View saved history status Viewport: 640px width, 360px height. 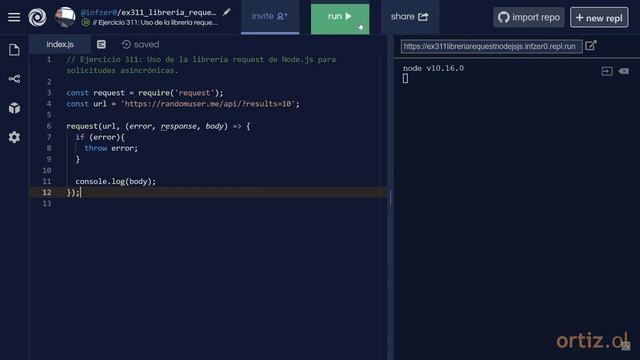140,44
